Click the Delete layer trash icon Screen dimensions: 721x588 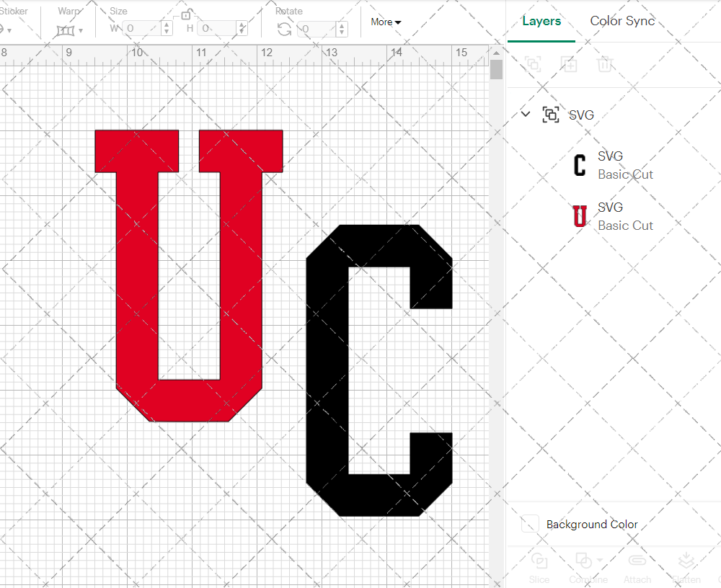point(606,64)
